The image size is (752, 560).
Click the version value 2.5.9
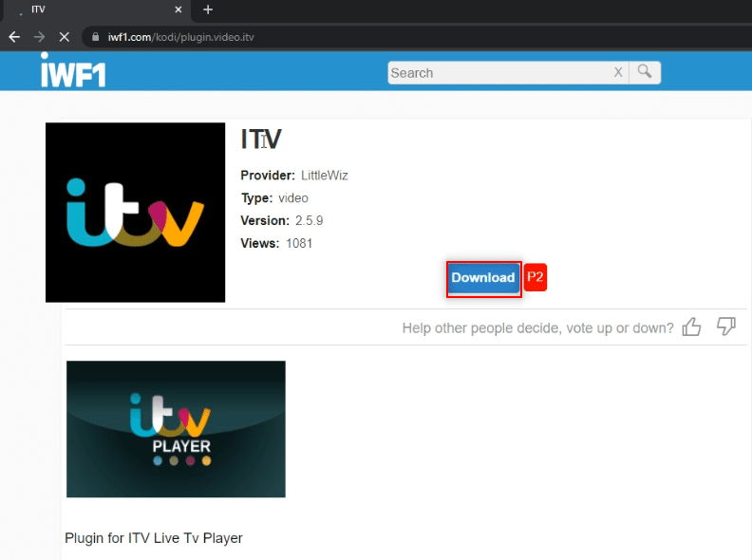pyautogui.click(x=309, y=220)
